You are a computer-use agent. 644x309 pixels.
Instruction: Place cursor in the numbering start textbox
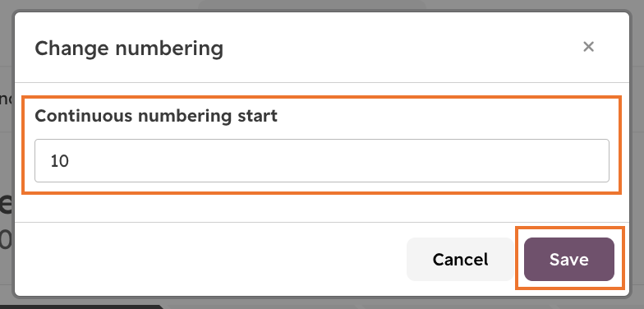322,161
